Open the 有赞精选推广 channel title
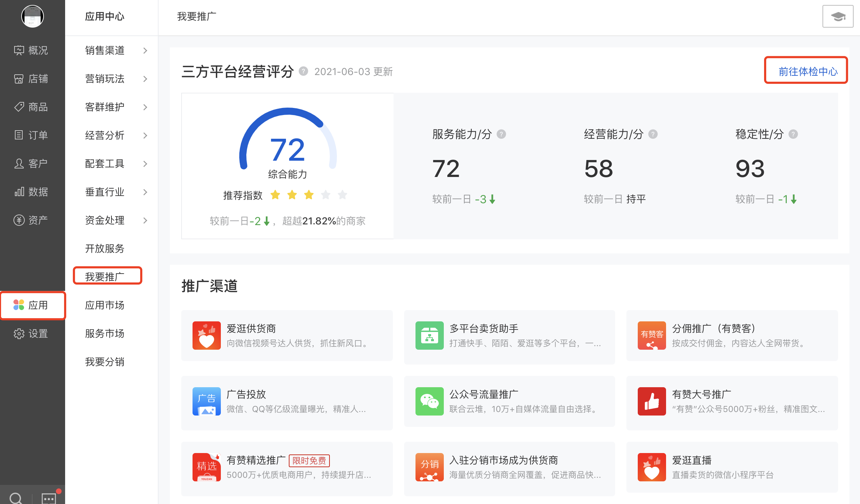860x504 pixels. tap(256, 460)
